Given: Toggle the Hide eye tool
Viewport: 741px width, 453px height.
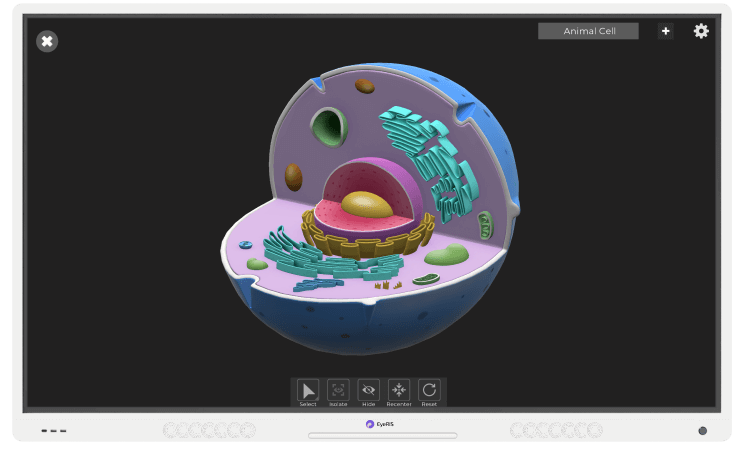Looking at the screenshot, I should [368, 390].
